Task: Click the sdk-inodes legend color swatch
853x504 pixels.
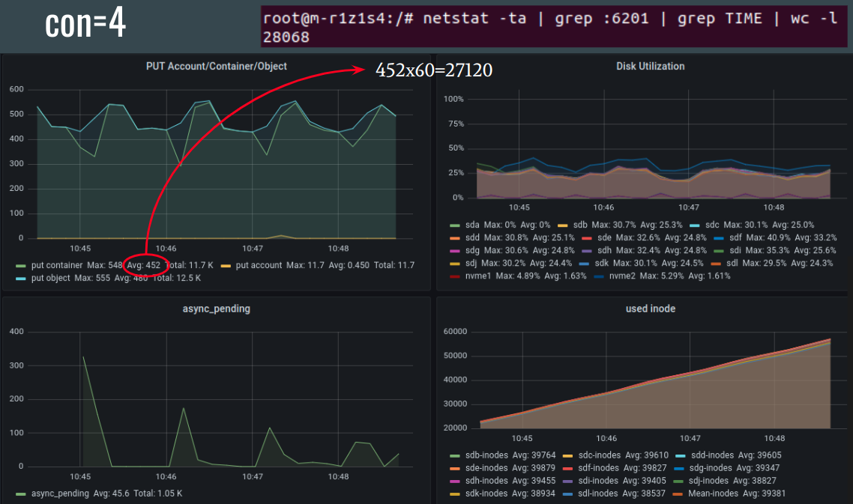Action: tap(455, 494)
